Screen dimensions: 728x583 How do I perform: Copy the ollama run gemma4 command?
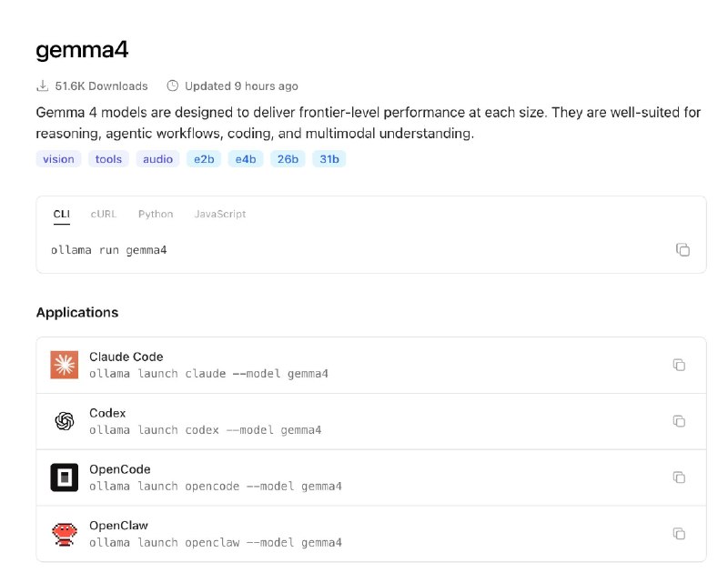coord(683,249)
